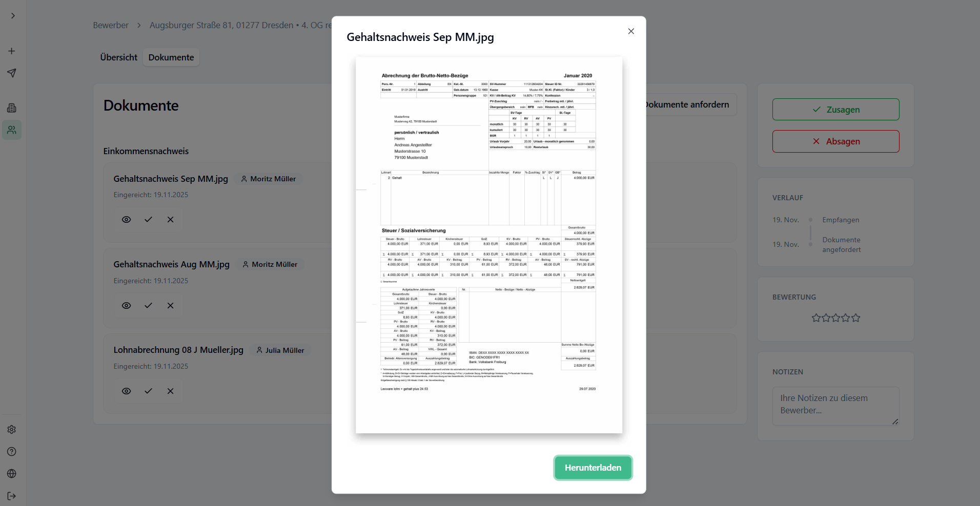This screenshot has height=506, width=980.
Task: Click the Eingereicht date under Gehaltsnachweis Aug MM.jpg
Action: pyautogui.click(x=151, y=281)
